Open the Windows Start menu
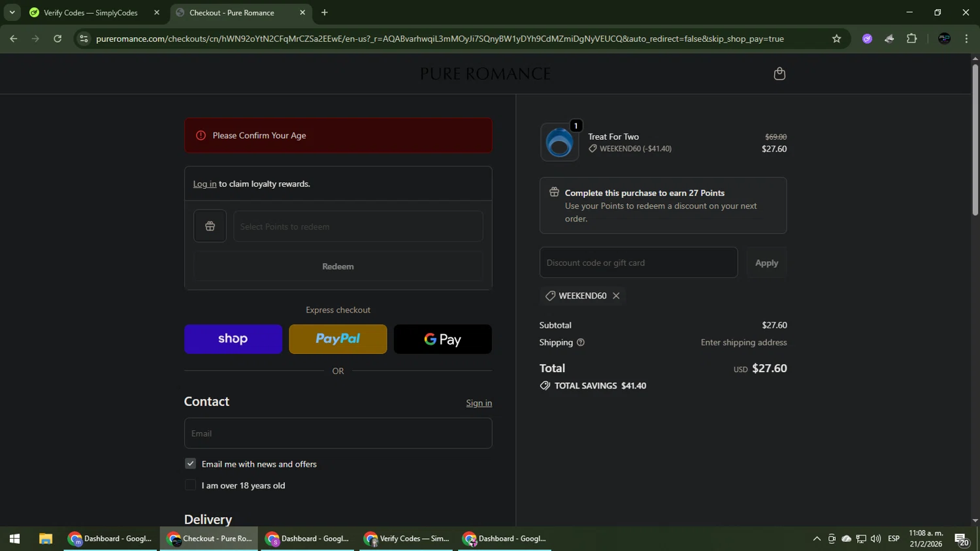Viewport: 980px width, 551px height. (x=14, y=539)
